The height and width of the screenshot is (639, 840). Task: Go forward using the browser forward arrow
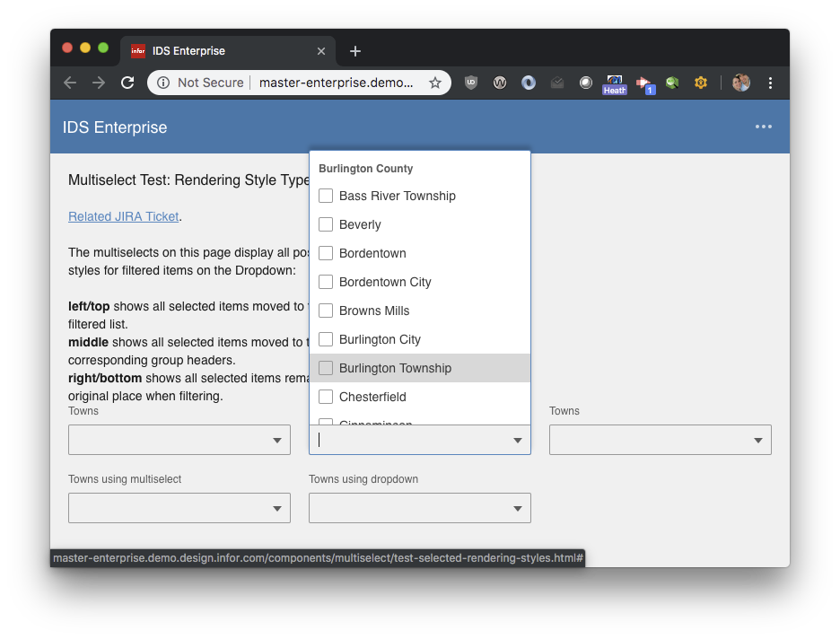99,83
